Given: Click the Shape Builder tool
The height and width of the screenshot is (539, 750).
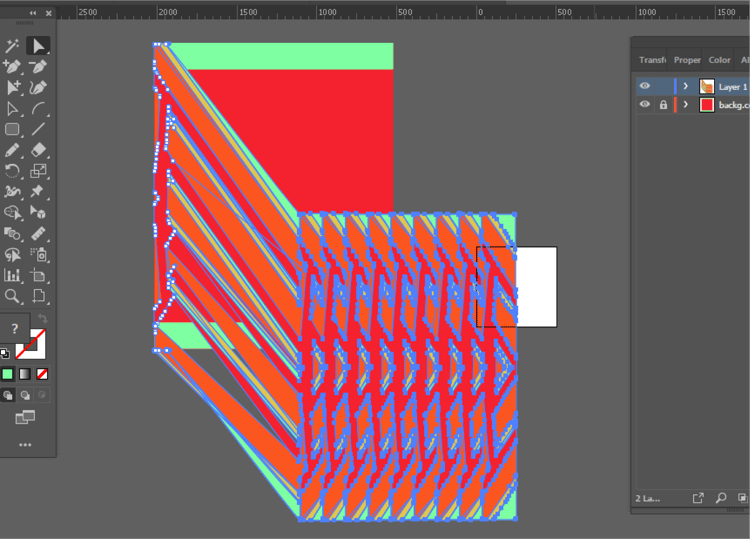Looking at the screenshot, I should 12,213.
